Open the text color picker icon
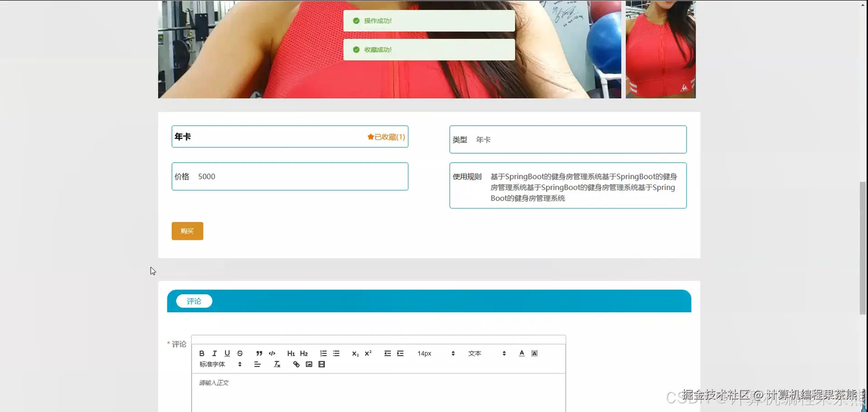The width and height of the screenshot is (868, 412). (x=521, y=353)
